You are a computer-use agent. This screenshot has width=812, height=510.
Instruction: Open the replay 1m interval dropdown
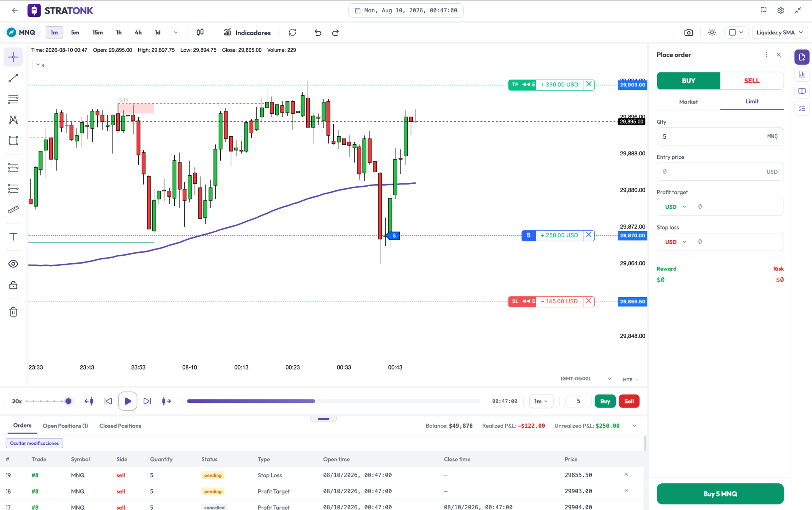541,401
